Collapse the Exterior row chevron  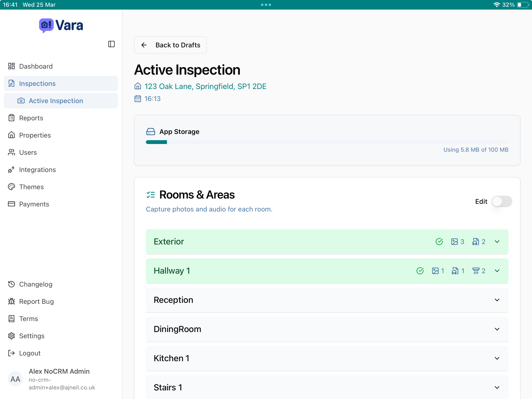pyautogui.click(x=497, y=241)
